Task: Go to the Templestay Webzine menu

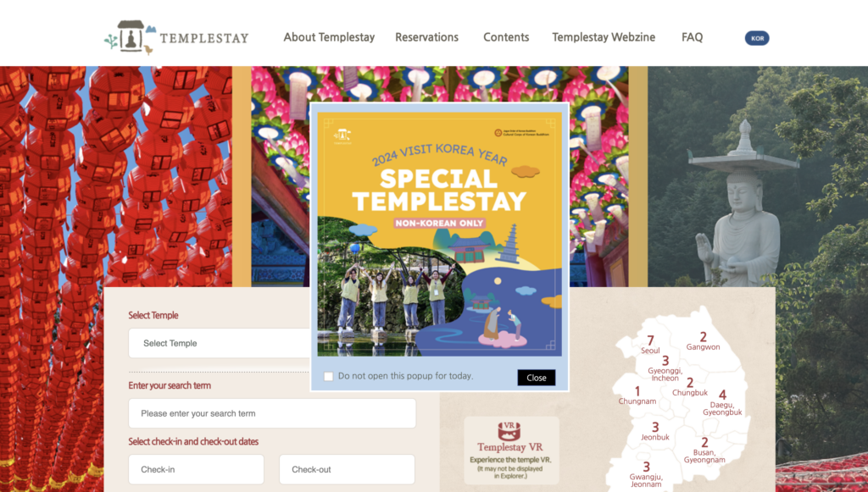Action: tap(604, 37)
